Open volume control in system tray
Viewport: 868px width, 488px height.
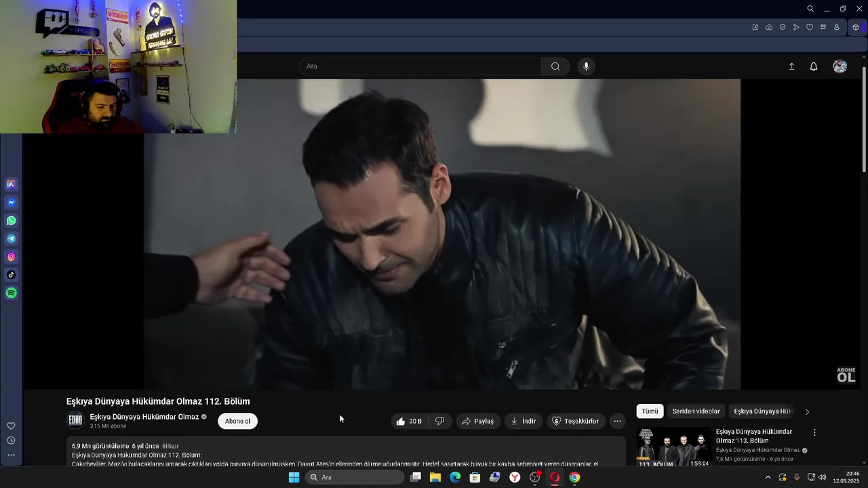823,477
